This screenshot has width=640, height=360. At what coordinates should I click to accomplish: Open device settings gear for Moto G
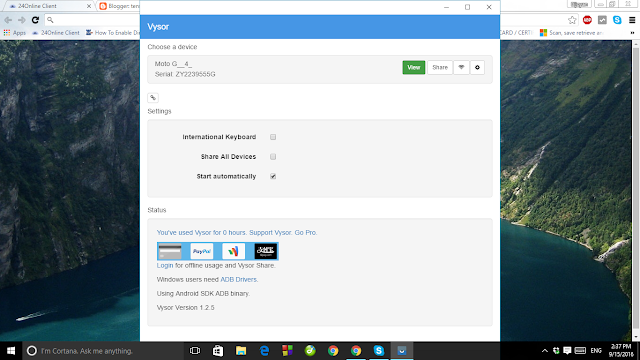(x=477, y=67)
